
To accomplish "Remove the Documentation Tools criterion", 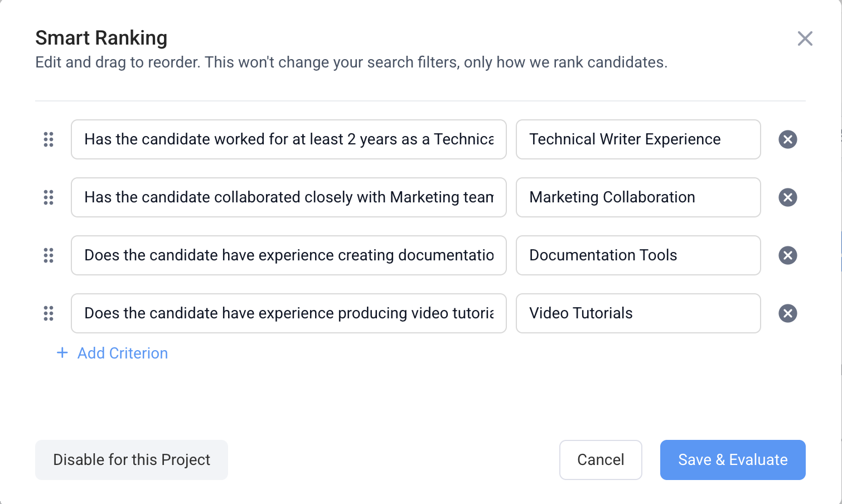I will (787, 255).
